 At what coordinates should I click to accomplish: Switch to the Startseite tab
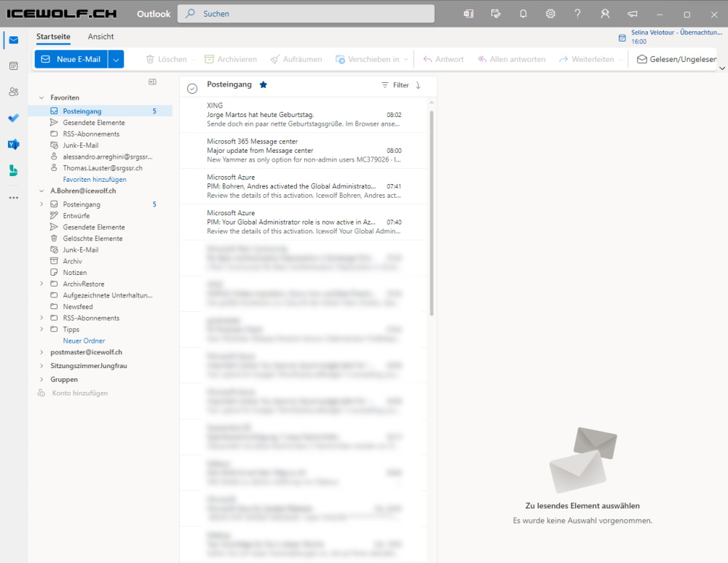(53, 36)
